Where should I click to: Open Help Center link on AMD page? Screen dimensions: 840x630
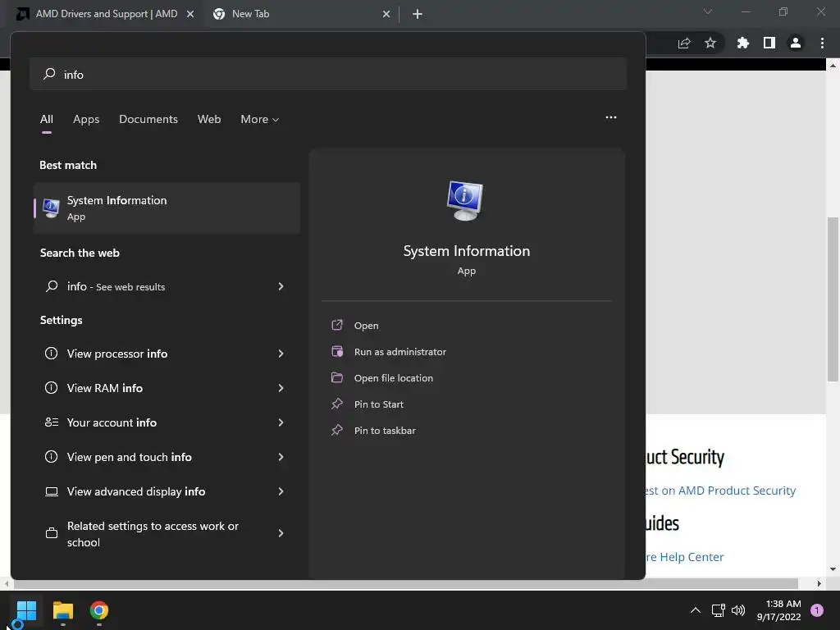(685, 557)
